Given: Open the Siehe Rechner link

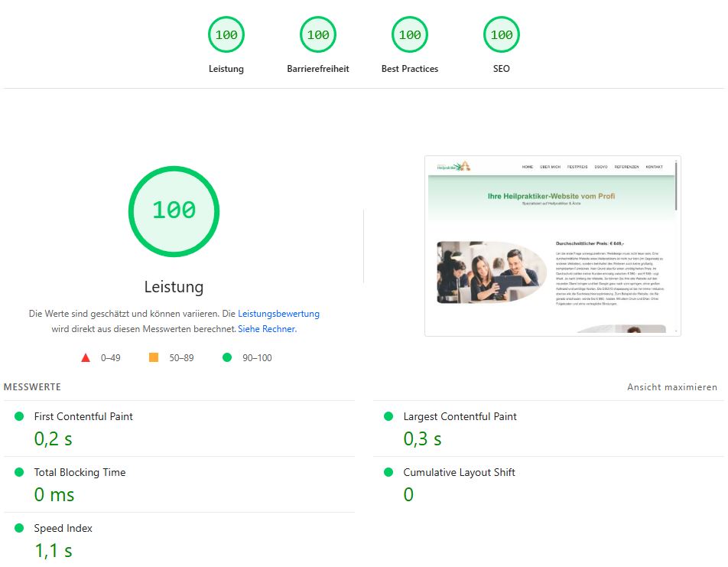Looking at the screenshot, I should [x=267, y=329].
